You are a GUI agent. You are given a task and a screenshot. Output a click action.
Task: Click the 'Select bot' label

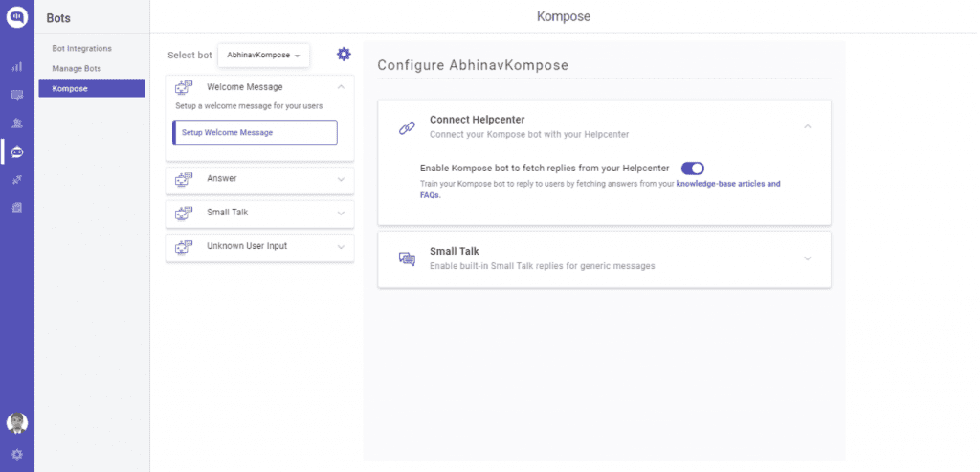click(190, 55)
